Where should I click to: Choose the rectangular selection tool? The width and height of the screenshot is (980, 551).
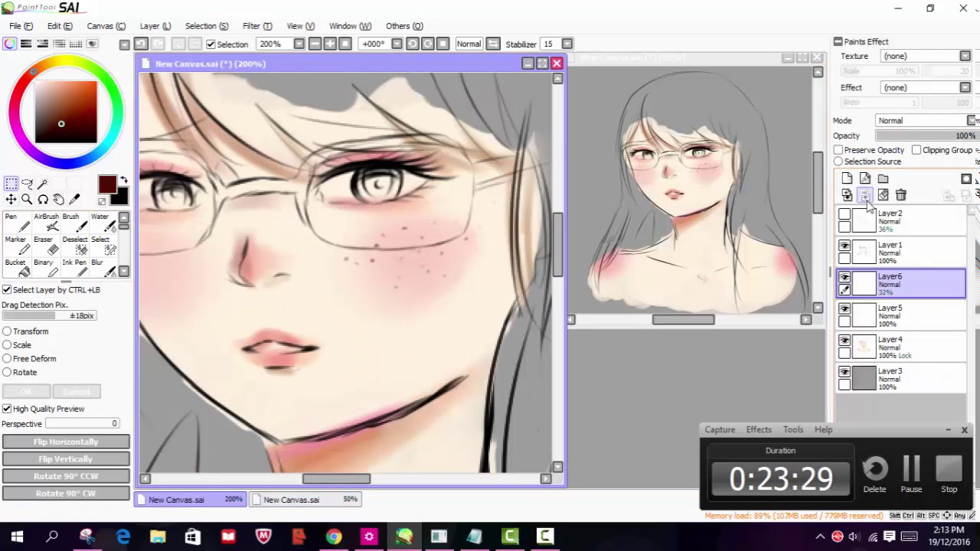click(x=11, y=184)
